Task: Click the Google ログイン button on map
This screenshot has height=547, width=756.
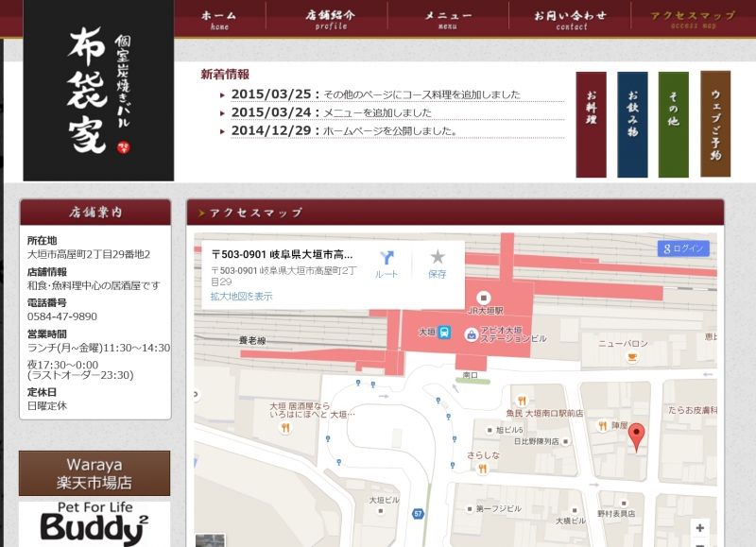Action: click(683, 248)
